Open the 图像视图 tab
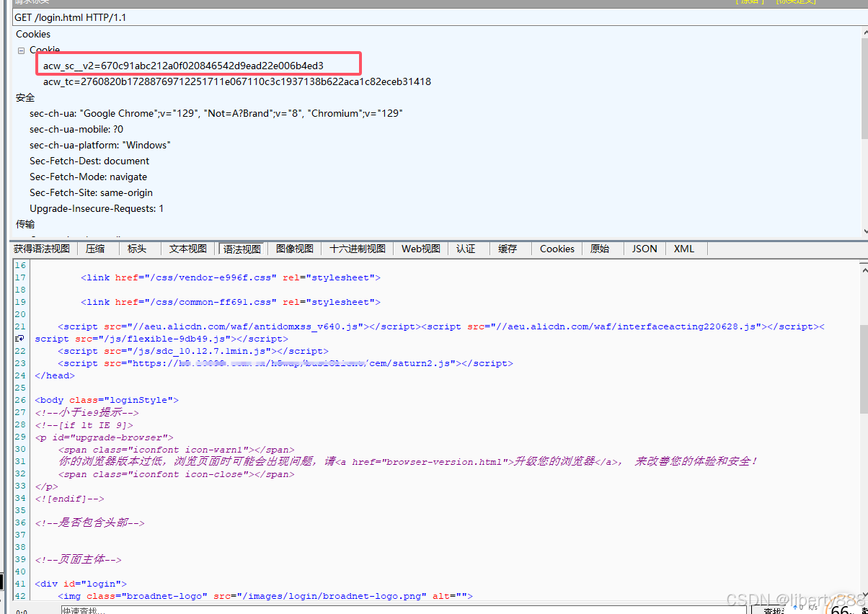Screen dimensions: 868x614 [x=295, y=249]
